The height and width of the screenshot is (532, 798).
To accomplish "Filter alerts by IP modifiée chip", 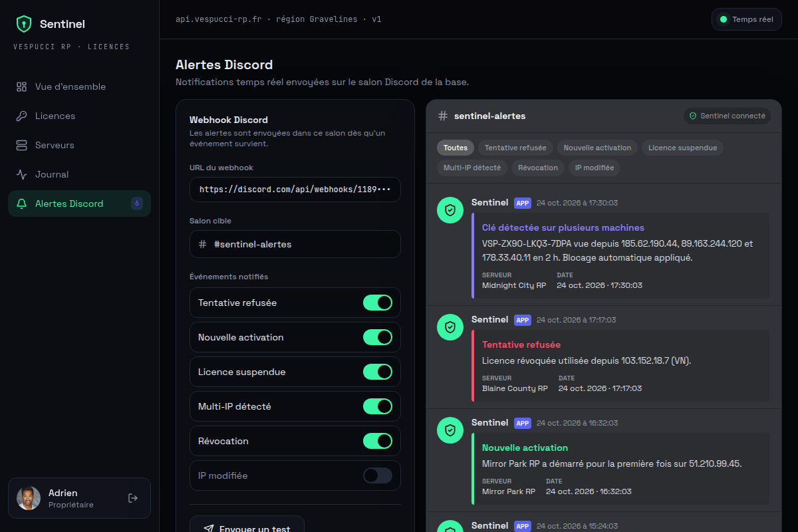I will pyautogui.click(x=595, y=168).
